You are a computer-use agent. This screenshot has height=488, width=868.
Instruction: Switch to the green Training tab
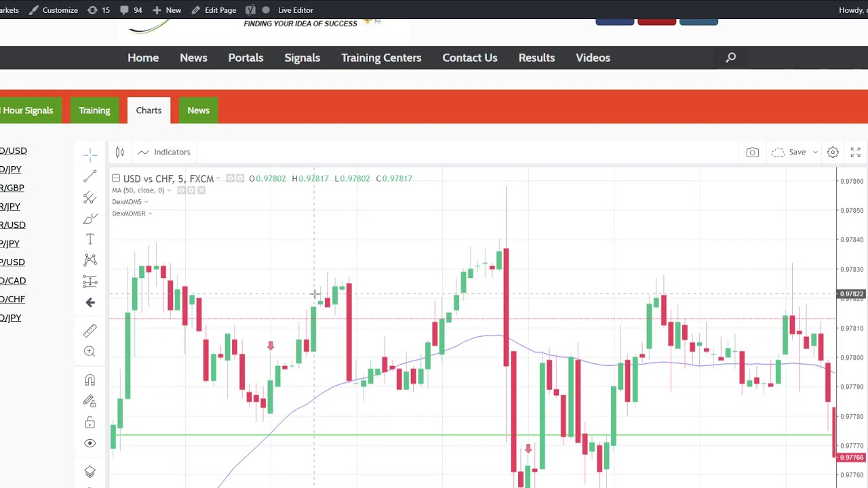[94, 110]
